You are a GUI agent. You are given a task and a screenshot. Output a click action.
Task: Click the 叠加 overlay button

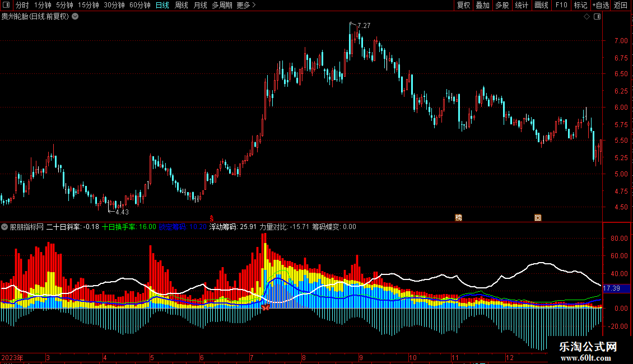tap(483, 5)
